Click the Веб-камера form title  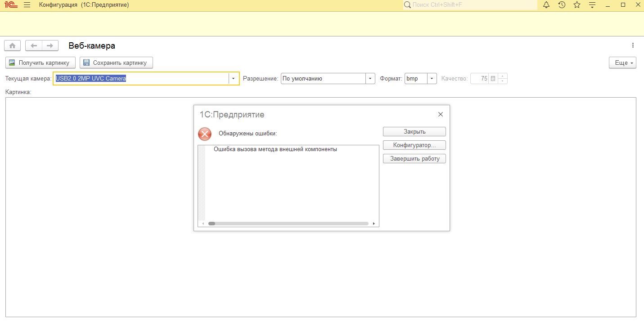click(92, 46)
